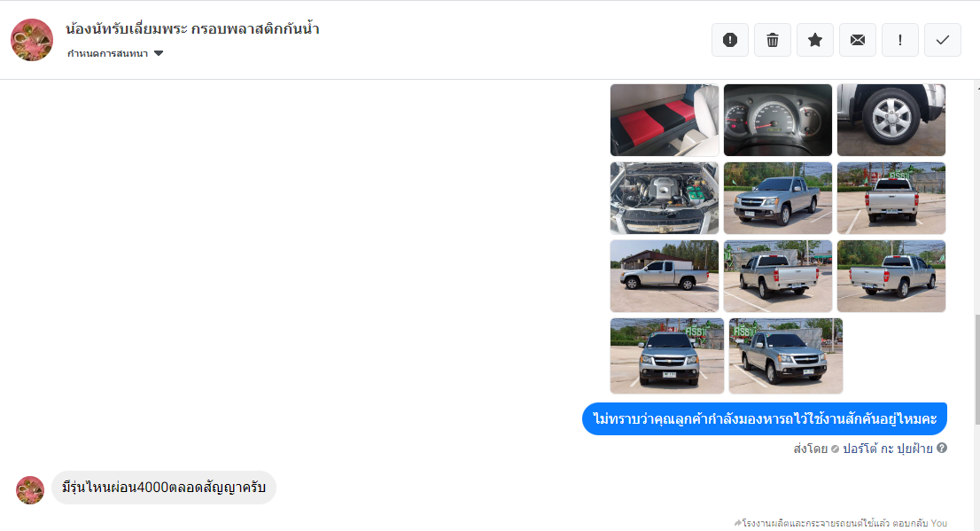Delete conversation using the trash icon
Viewport: 980px width, 531px height.
tap(773, 40)
